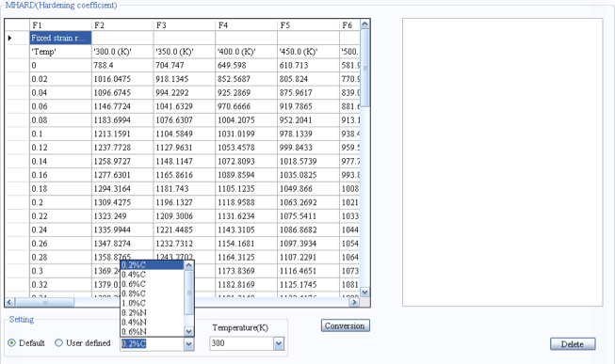Click the up arrow in the dropdown list scrollbar
The height and width of the screenshot is (364, 615).
pos(188,265)
